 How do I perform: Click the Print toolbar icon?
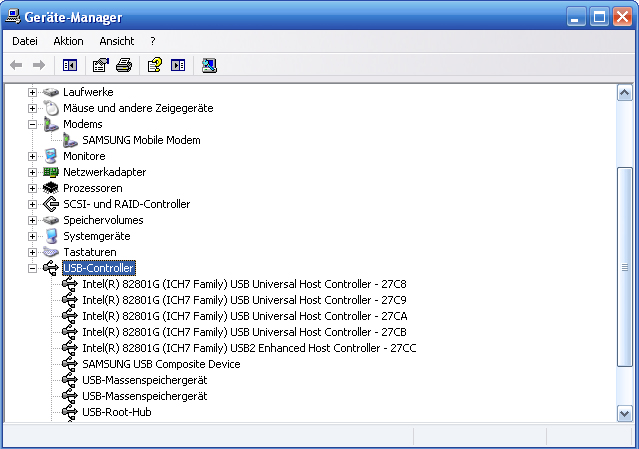pos(124,65)
